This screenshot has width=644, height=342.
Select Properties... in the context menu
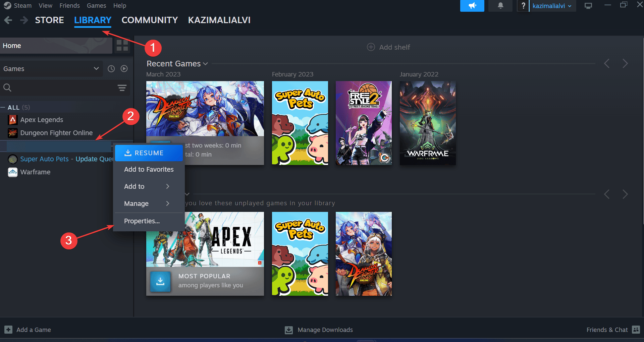click(x=149, y=221)
